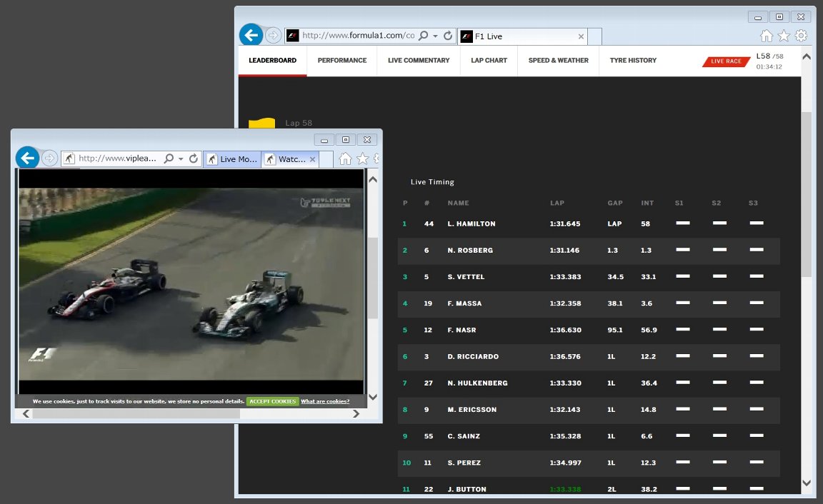Open the Tyre History tab
This screenshot has width=823, height=504.
click(x=633, y=60)
